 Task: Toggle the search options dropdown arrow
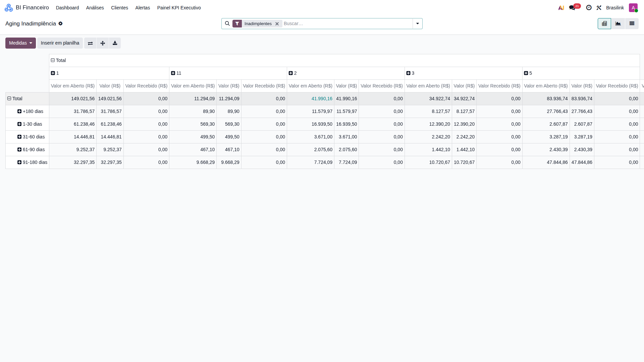418,24
